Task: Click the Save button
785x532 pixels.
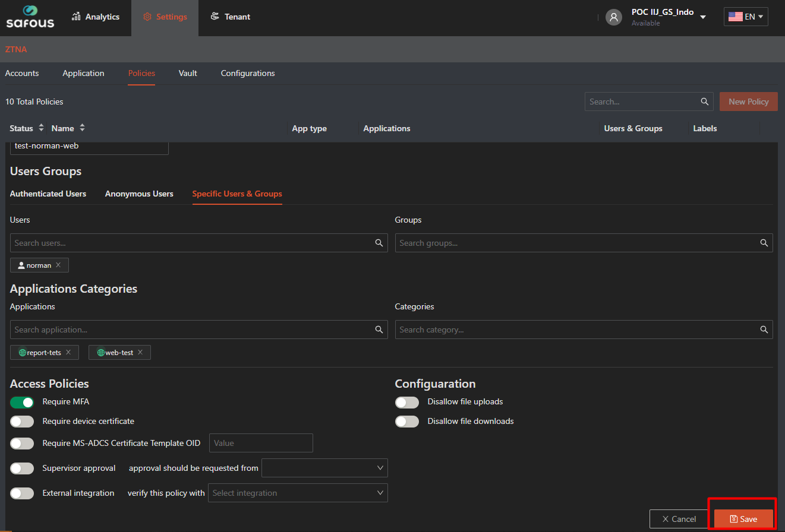Action: pyautogui.click(x=743, y=519)
